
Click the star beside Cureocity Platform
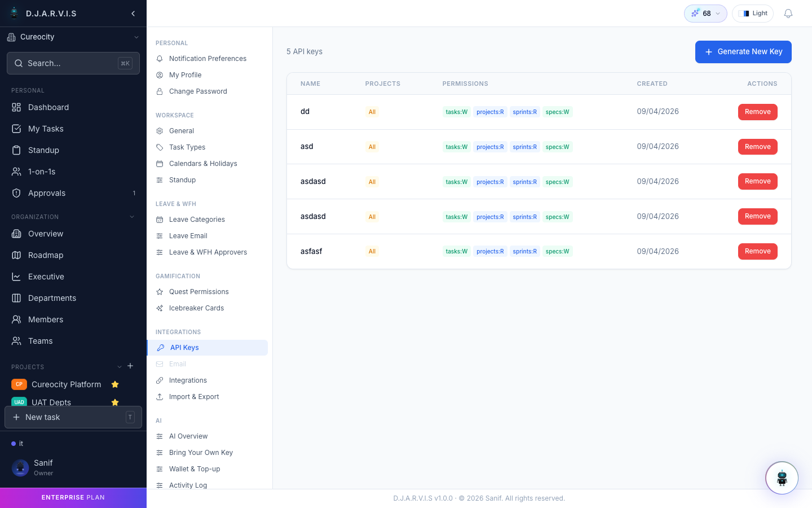115,384
